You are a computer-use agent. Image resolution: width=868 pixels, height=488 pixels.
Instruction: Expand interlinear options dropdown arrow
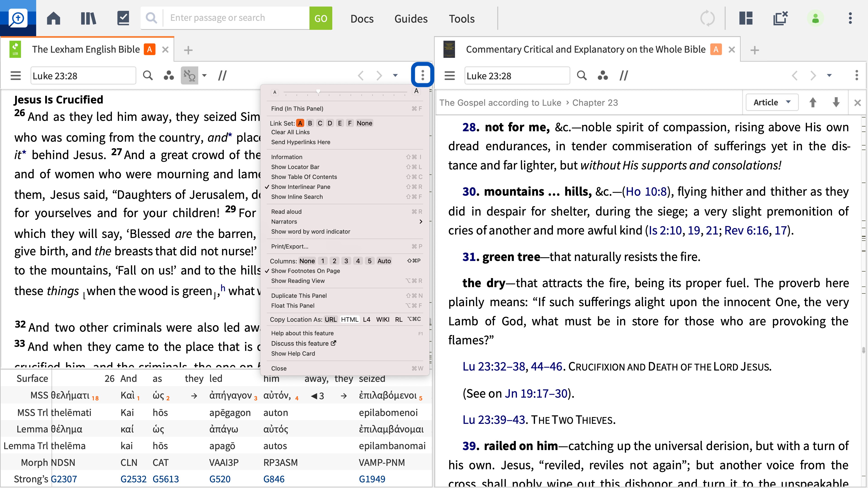pyautogui.click(x=205, y=75)
